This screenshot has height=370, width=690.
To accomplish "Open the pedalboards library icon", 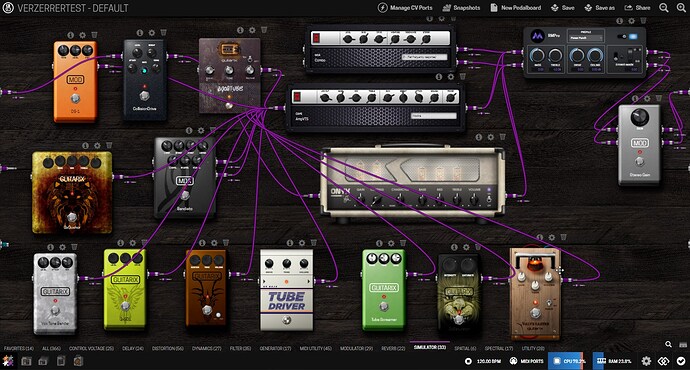I will [26, 361].
